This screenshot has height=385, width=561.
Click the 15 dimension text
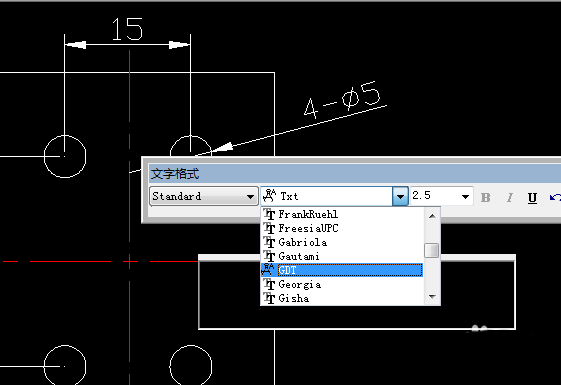[x=127, y=29]
